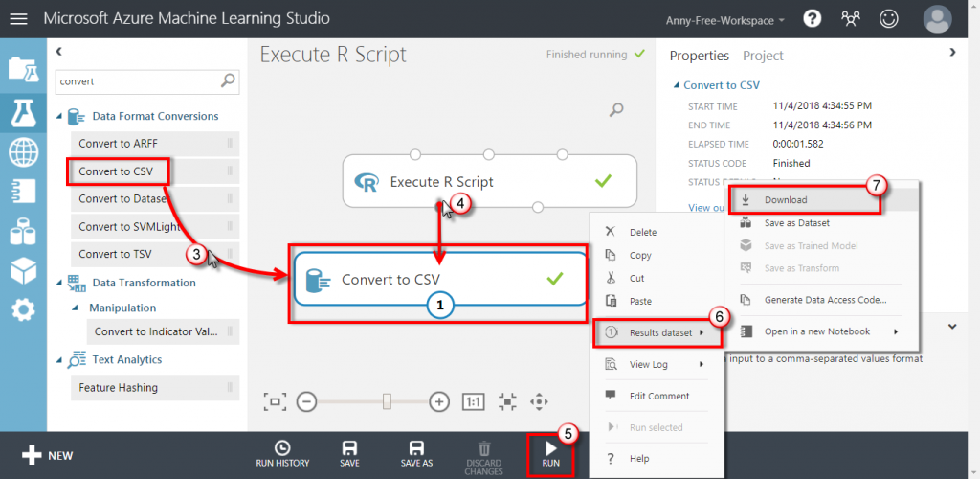
Task: Select the Convert to Indicator Values module
Action: coord(163,331)
